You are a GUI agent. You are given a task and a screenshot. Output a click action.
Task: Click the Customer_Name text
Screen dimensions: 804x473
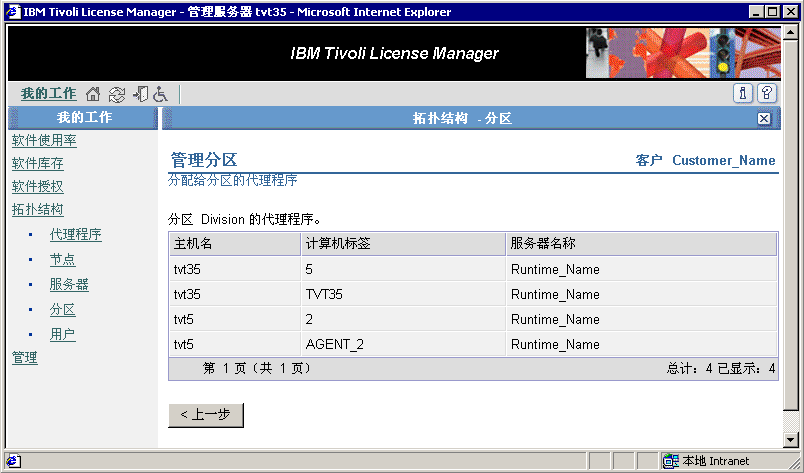[723, 161]
